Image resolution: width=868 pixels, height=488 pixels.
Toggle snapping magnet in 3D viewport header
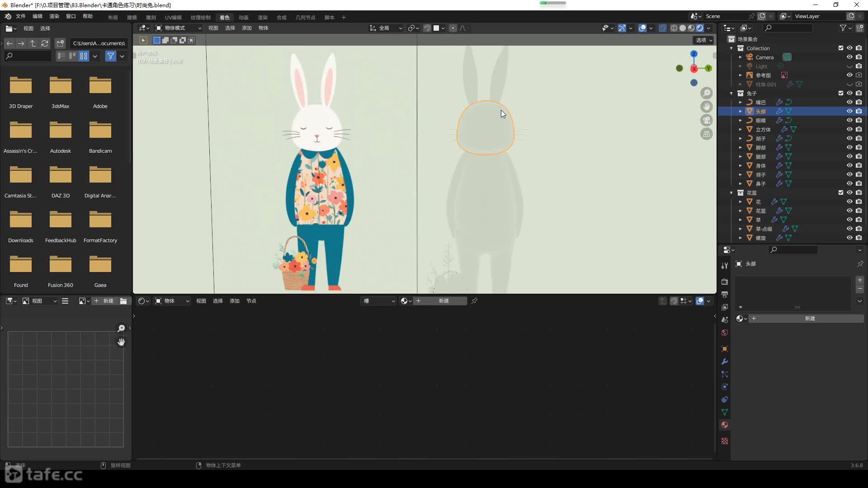pyautogui.click(x=427, y=28)
